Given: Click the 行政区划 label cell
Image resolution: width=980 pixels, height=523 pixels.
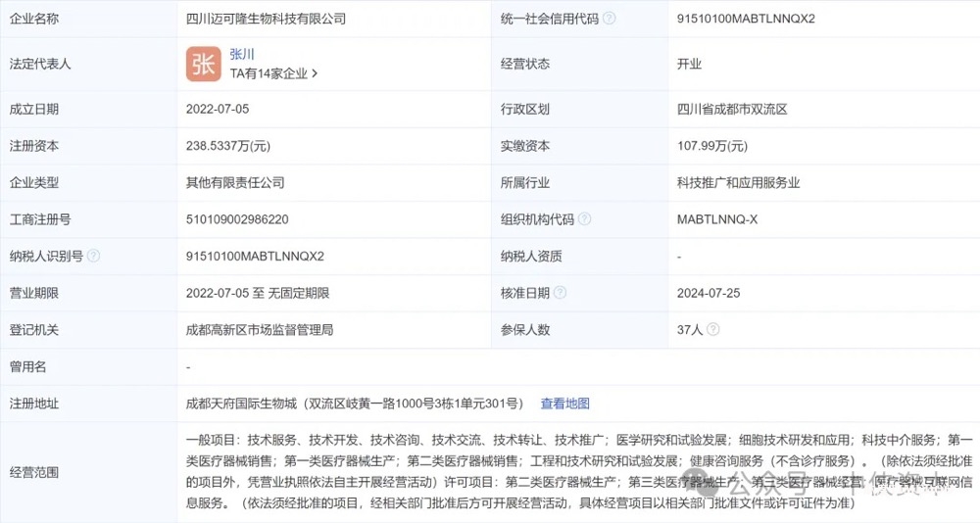Looking at the screenshot, I should click(x=580, y=110).
